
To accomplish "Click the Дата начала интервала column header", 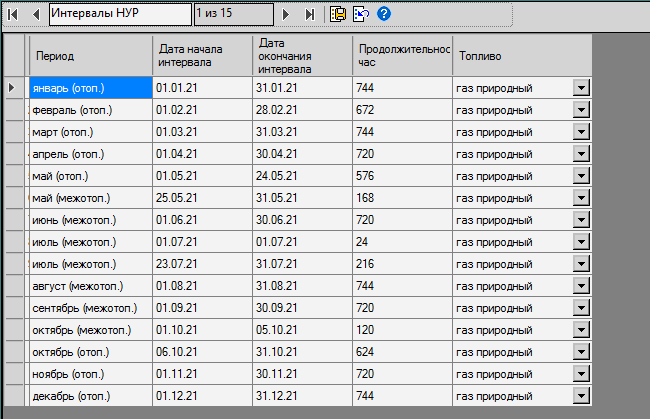I will coord(202,57).
